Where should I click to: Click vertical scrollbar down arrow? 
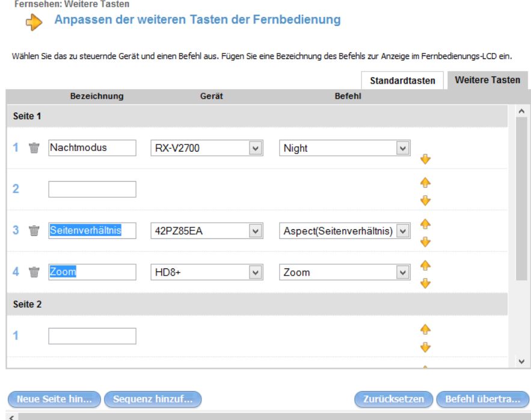pyautogui.click(x=521, y=361)
